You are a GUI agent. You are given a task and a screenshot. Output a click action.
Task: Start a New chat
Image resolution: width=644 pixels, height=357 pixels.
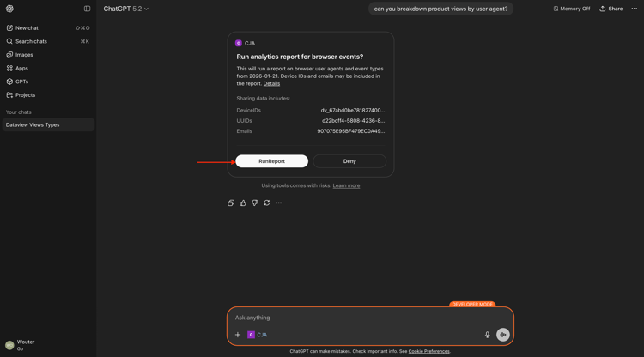pyautogui.click(x=48, y=28)
